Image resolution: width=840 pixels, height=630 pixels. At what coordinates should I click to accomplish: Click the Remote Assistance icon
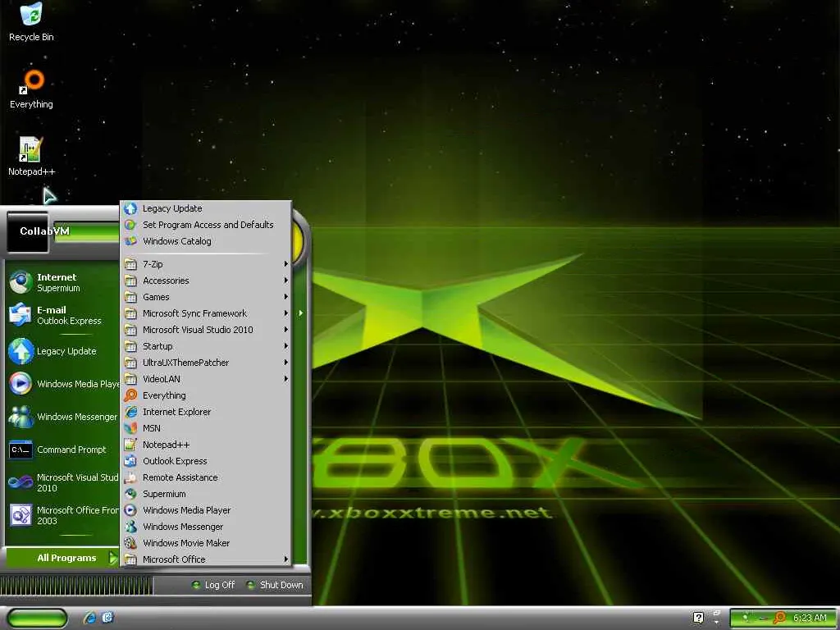[x=130, y=477]
